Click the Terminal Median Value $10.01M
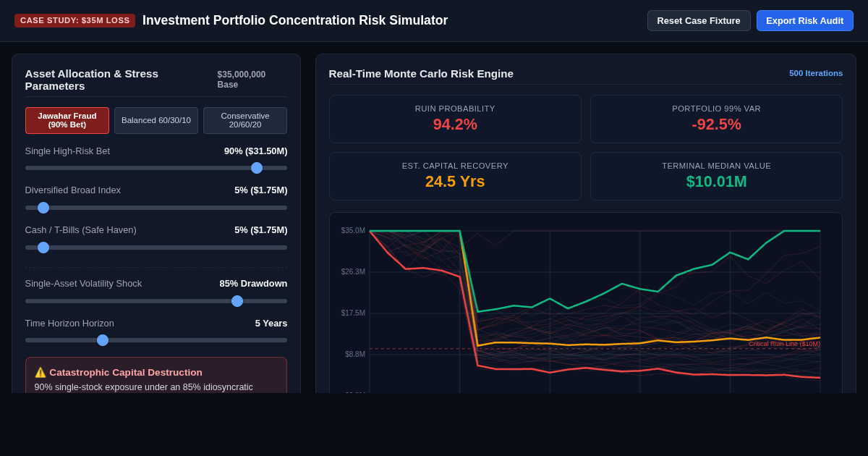This screenshot has height=456, width=868. pos(716,182)
